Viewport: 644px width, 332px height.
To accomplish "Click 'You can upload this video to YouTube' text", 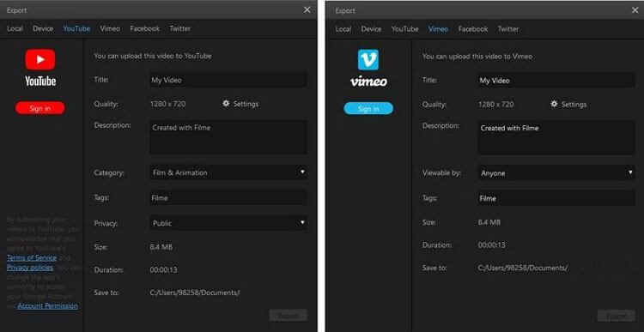I will [x=153, y=56].
